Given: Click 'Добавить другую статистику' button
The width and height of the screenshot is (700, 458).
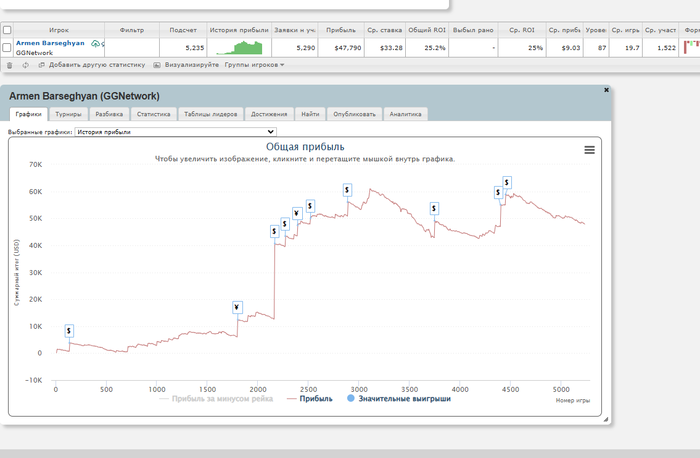Looking at the screenshot, I should [93, 65].
